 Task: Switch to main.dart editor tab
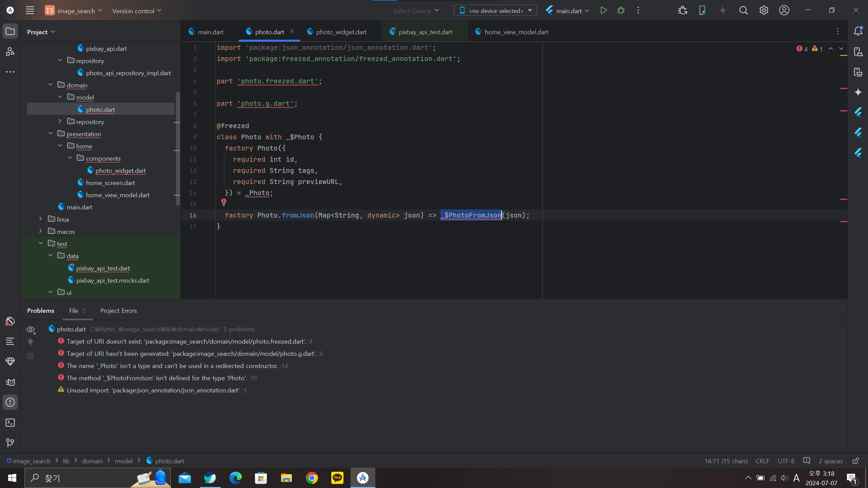pos(206,32)
